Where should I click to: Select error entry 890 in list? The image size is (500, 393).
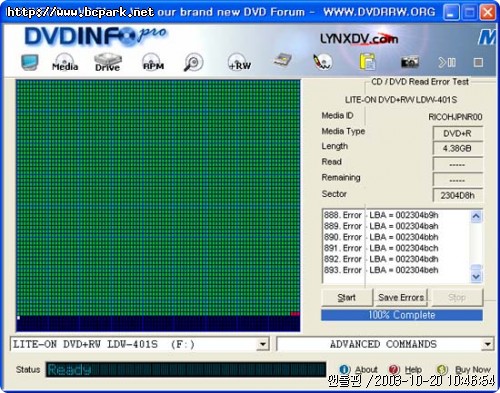click(x=381, y=237)
